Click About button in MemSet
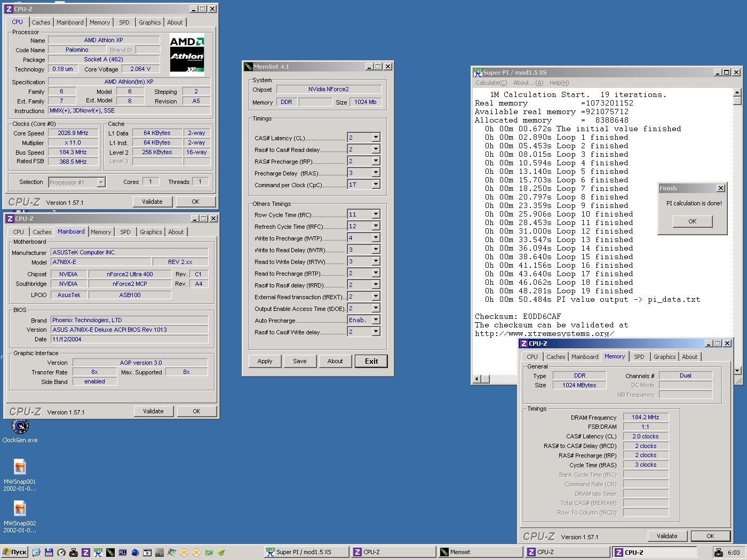This screenshot has width=747, height=560. pyautogui.click(x=335, y=361)
